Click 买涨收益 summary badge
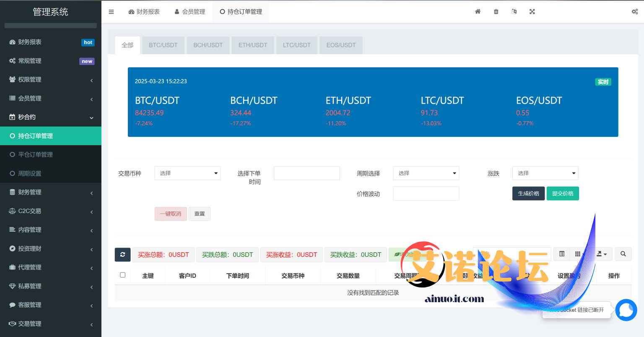 pos(291,255)
